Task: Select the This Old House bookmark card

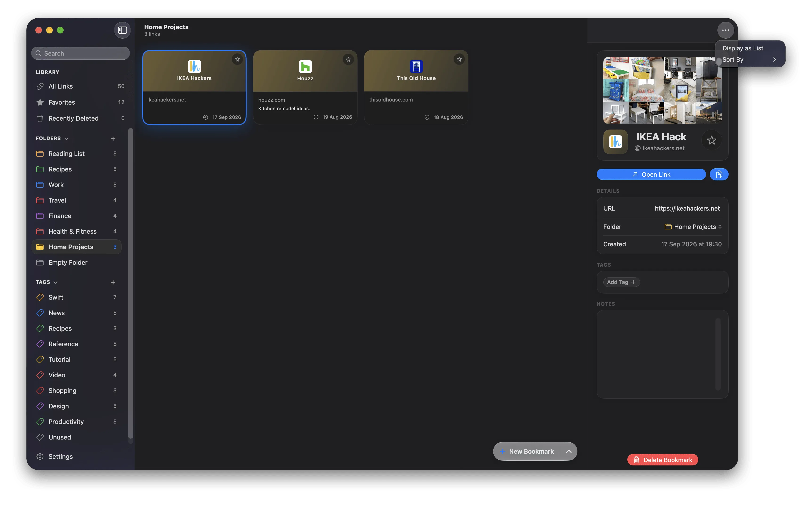Action: tap(416, 88)
